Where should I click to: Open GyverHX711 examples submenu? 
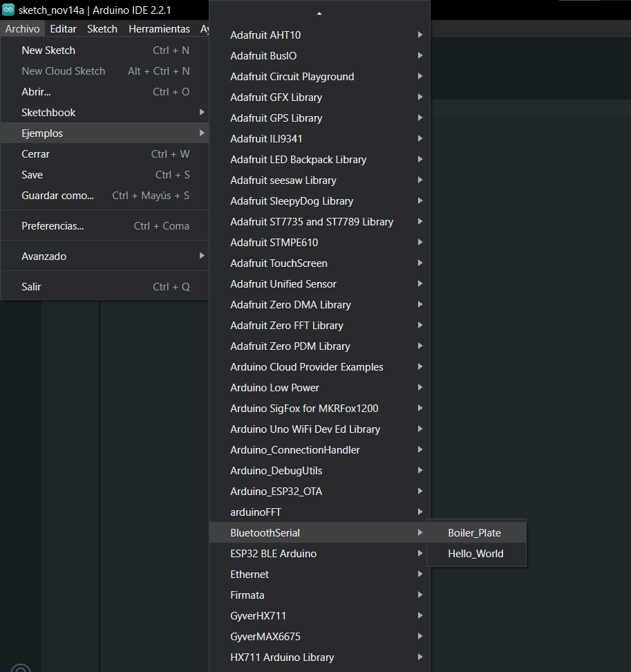click(x=319, y=616)
